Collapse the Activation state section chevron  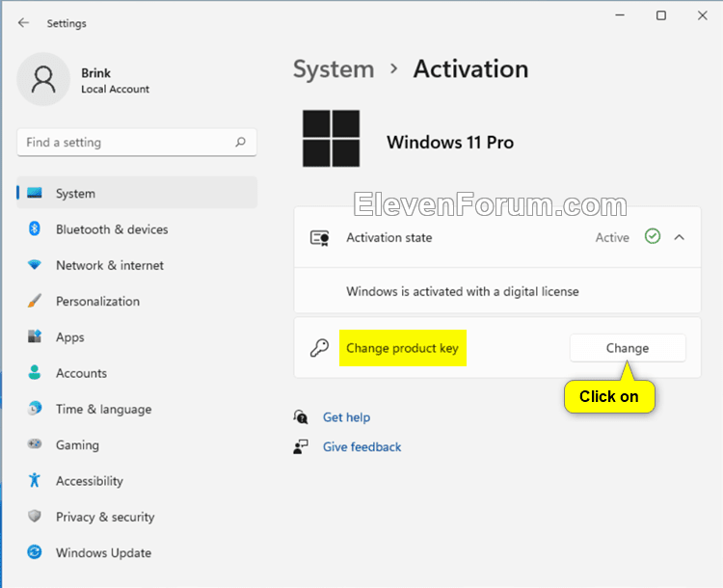click(x=680, y=237)
